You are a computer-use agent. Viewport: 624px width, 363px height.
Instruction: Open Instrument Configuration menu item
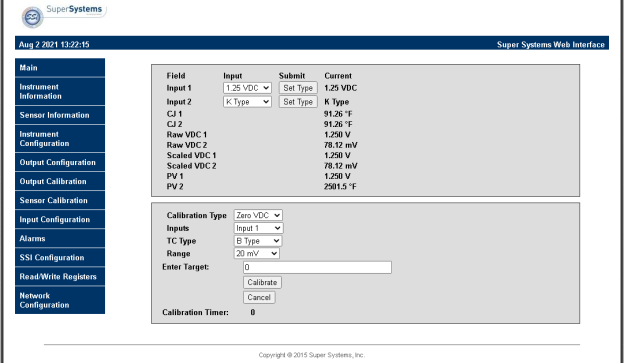coord(60,139)
